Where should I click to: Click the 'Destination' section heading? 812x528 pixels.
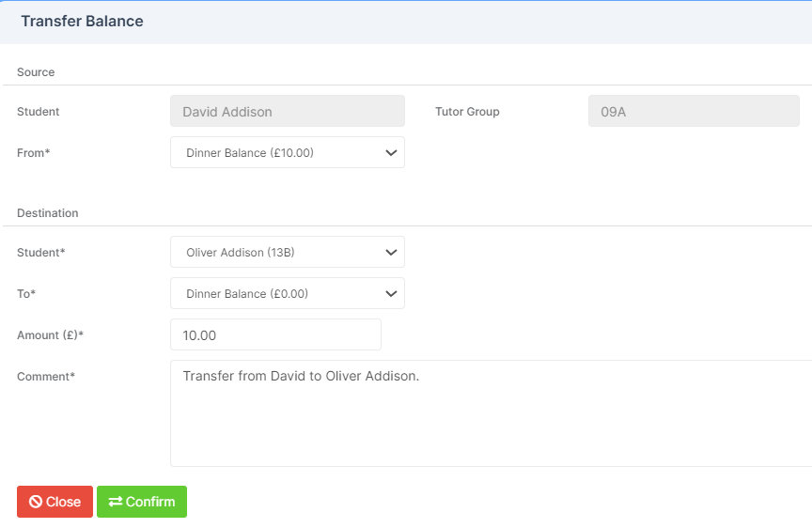pyautogui.click(x=48, y=212)
